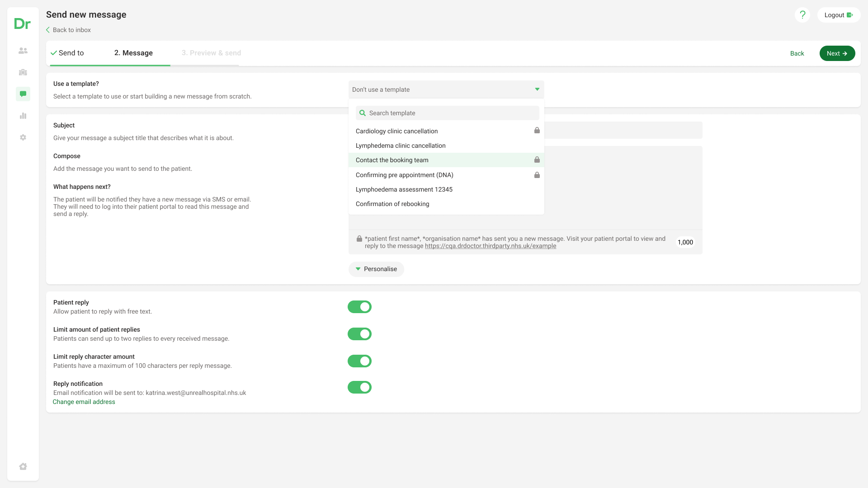
Task: Select the hospital icon in the sidebar
Action: [23, 72]
